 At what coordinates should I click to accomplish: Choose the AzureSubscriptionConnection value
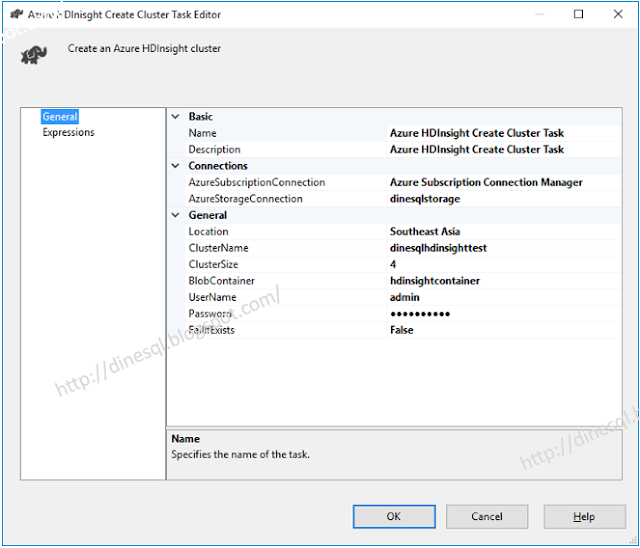[x=504, y=182]
